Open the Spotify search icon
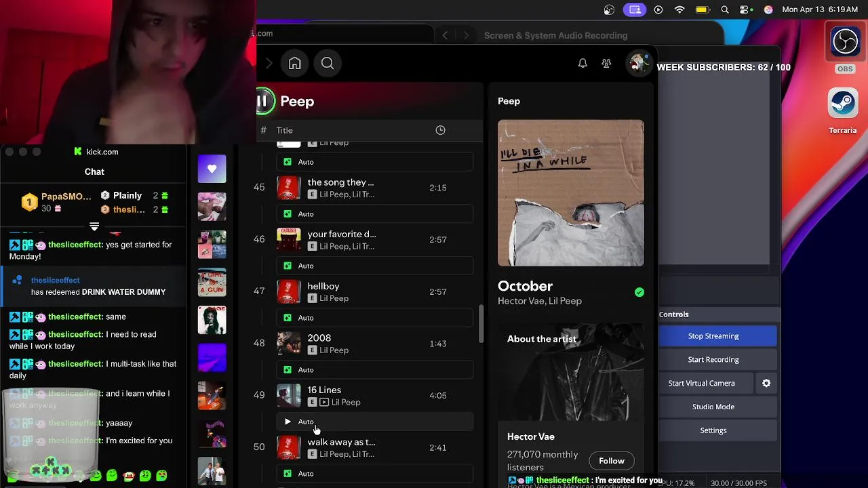Viewport: 868px width, 488px height. pyautogui.click(x=328, y=63)
